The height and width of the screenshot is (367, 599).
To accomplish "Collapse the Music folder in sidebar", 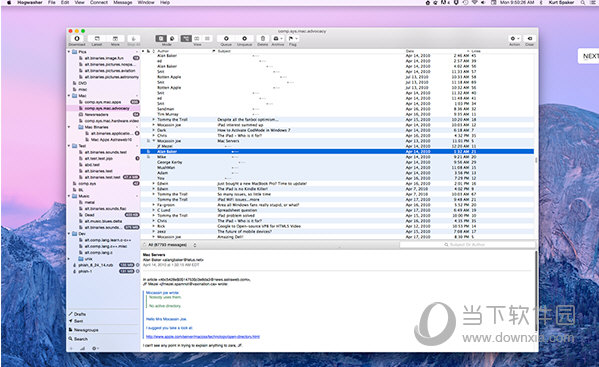I will pos(69,196).
